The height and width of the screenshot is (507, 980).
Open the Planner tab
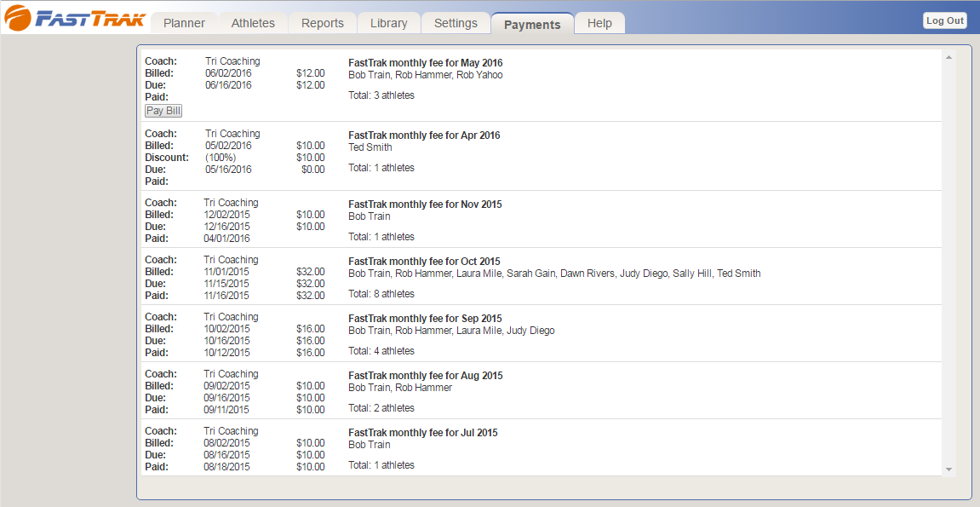(184, 23)
